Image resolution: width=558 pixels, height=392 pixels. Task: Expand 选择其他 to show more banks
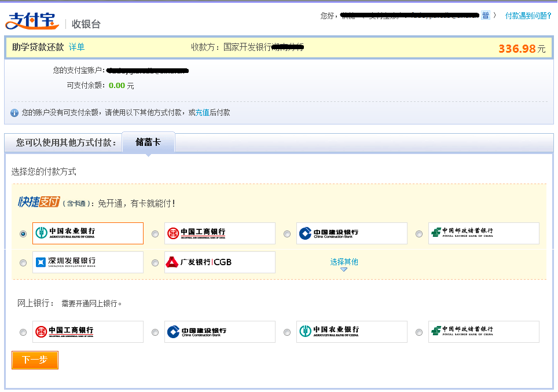click(344, 262)
